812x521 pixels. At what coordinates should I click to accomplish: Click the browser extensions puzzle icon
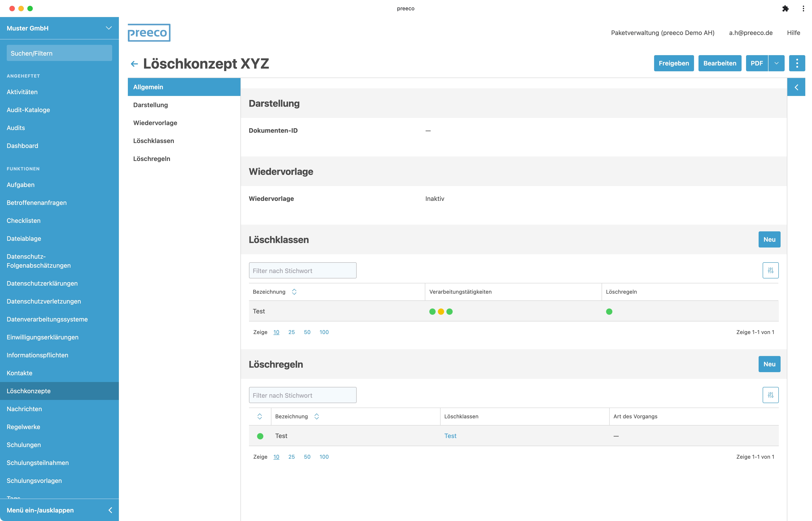[x=785, y=9]
